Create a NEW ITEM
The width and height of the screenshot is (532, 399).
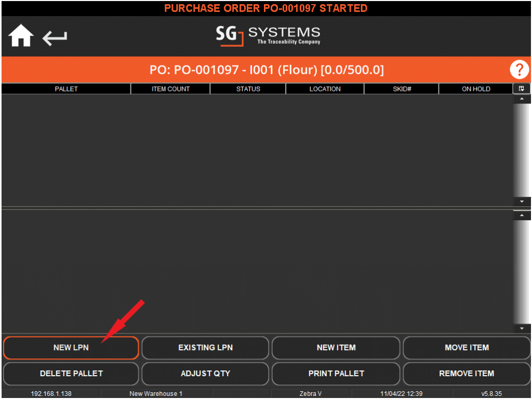point(336,348)
